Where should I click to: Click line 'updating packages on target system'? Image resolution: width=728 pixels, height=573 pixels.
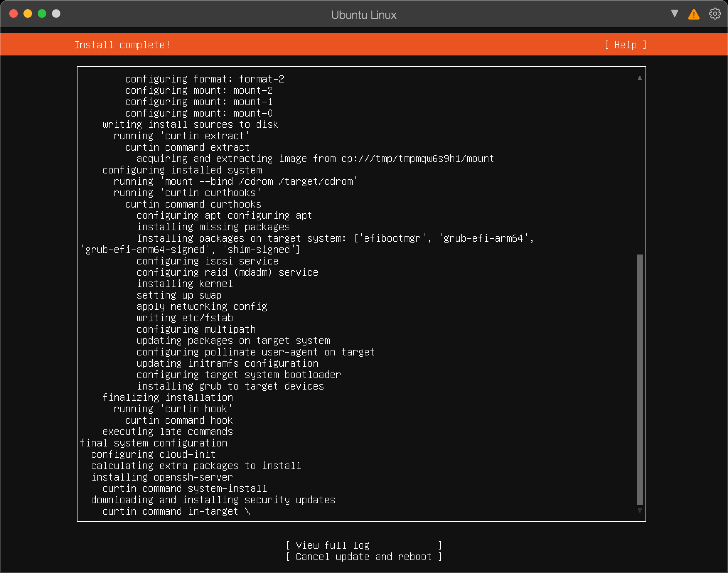click(x=233, y=341)
